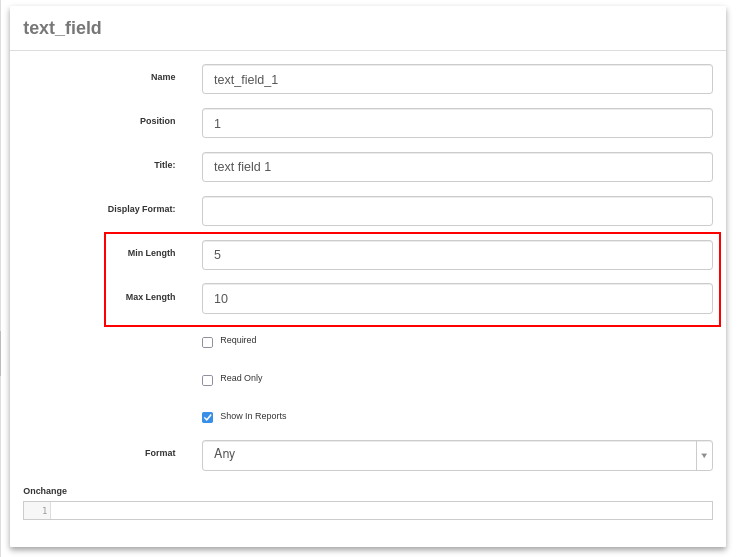Image resolution: width=746 pixels, height=557 pixels.
Task: Click the Position input field
Action: click(x=457, y=123)
